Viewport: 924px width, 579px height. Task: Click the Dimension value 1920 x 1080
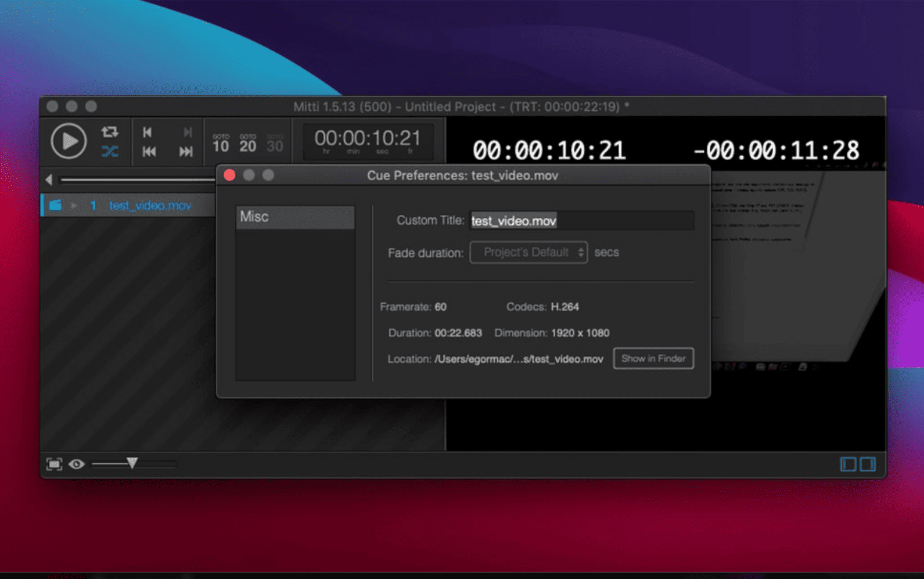tap(580, 333)
